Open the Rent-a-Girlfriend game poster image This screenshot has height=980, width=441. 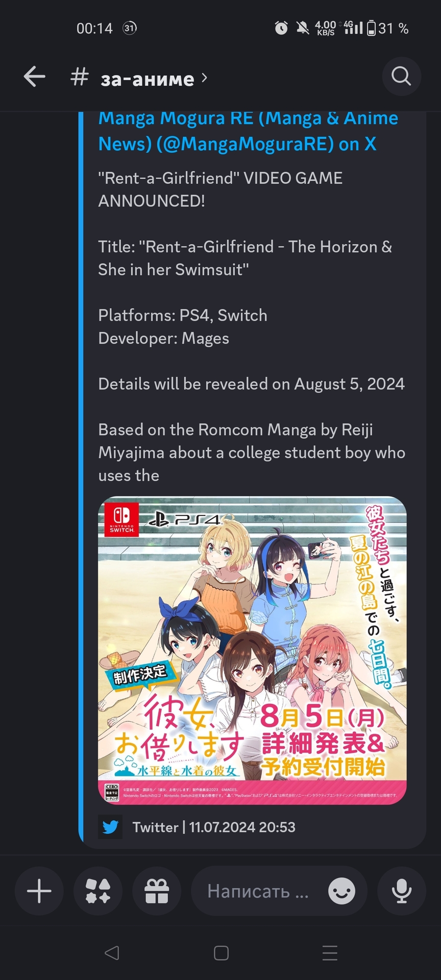pyautogui.click(x=252, y=650)
